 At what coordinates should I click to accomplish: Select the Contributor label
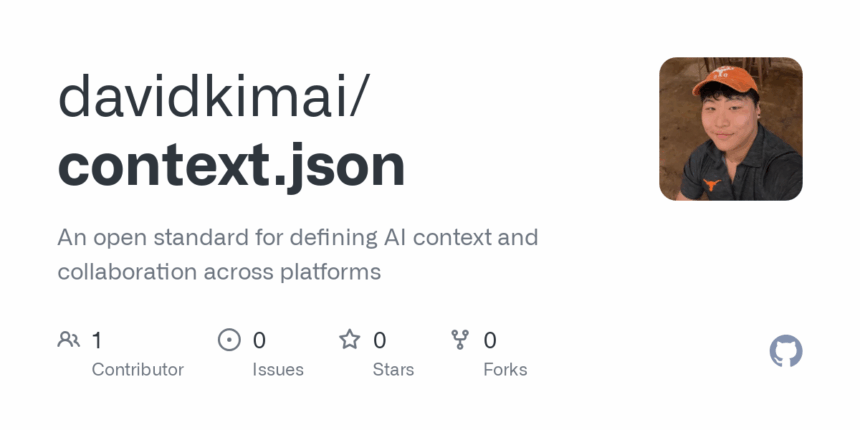tap(138, 370)
